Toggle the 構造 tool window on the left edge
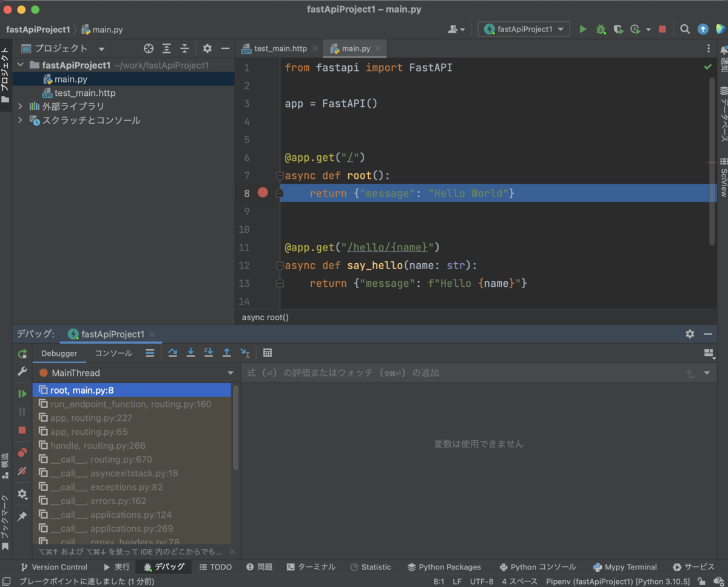 (x=5, y=468)
